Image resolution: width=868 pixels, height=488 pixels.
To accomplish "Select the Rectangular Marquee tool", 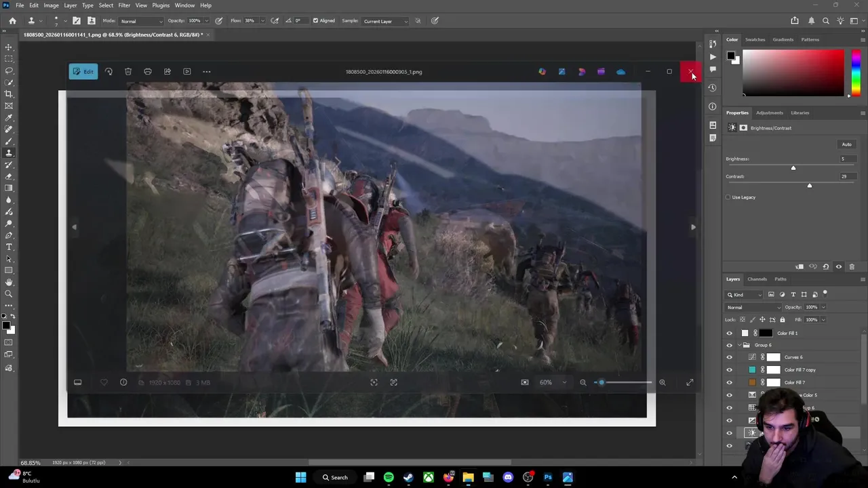I will coord(9,58).
